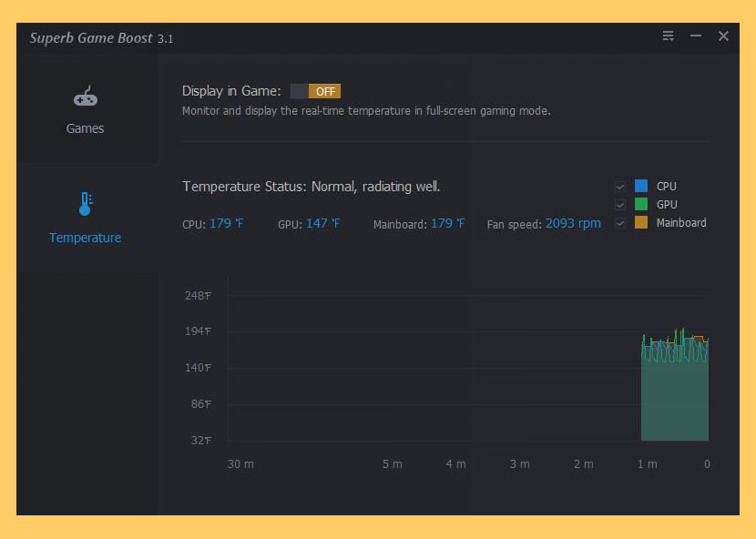Click the orange Mainboard color swatch

click(x=641, y=222)
